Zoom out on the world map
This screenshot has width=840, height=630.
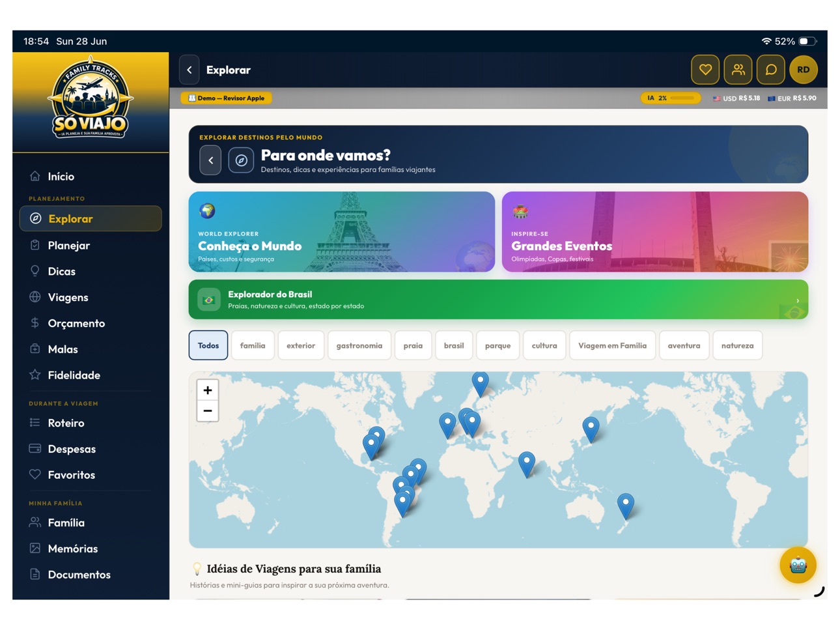[x=208, y=411]
